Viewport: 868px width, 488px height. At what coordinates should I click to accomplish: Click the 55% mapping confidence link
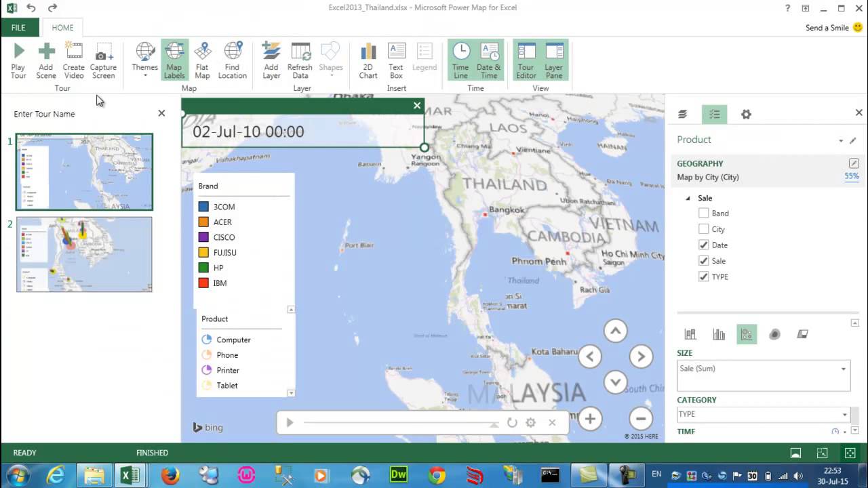(852, 176)
